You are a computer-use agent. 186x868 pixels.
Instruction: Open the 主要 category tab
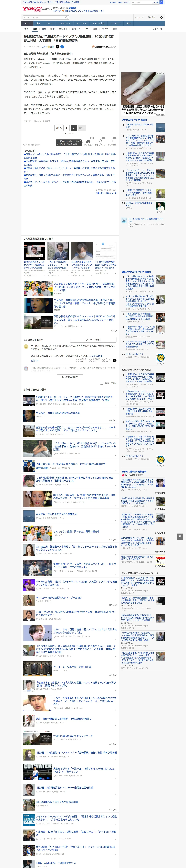[26, 29]
